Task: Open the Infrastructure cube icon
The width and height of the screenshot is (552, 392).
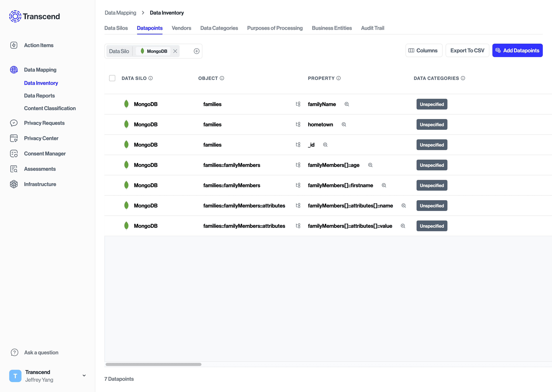Action: [14, 184]
